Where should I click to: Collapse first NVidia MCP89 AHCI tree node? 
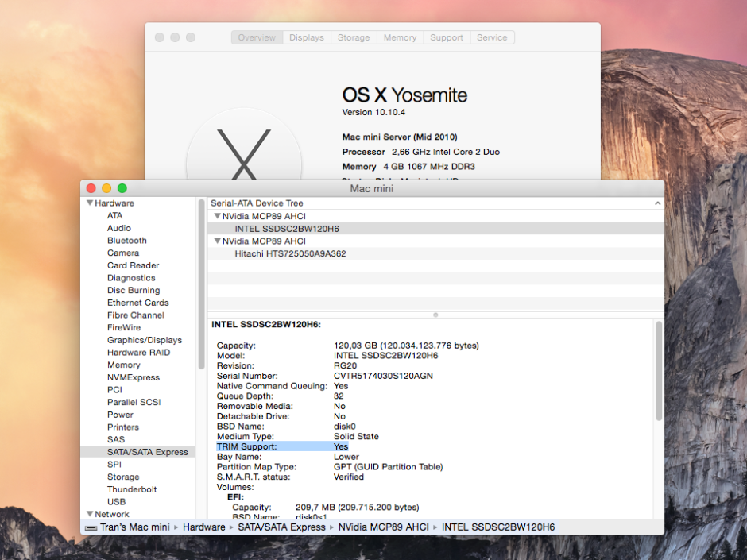pos(217,216)
